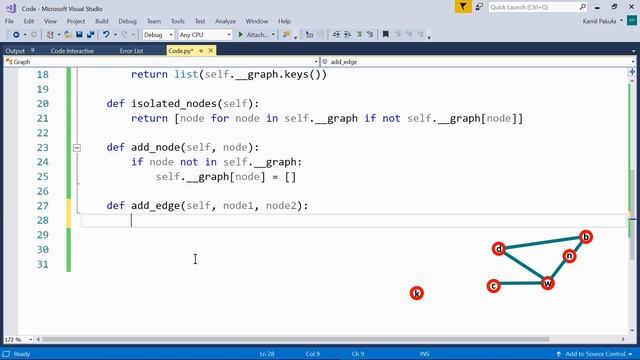The height and width of the screenshot is (360, 640).
Task: Toggle the Bookmark toolbar icon
Action: (385, 35)
